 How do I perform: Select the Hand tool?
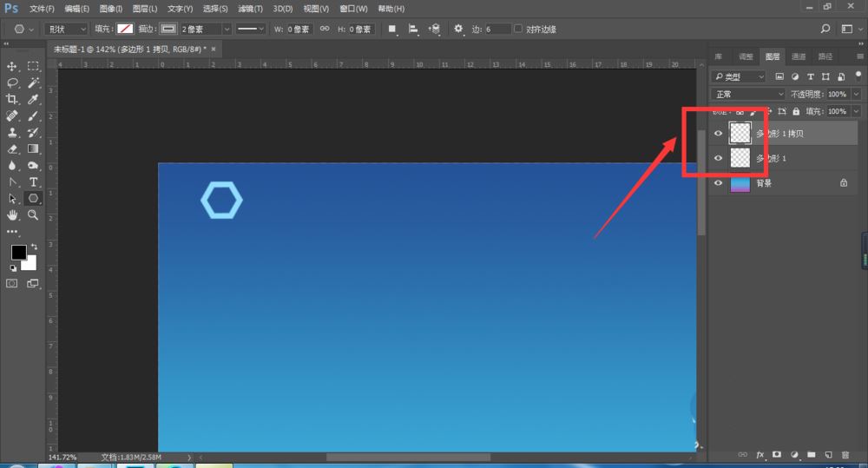click(11, 215)
